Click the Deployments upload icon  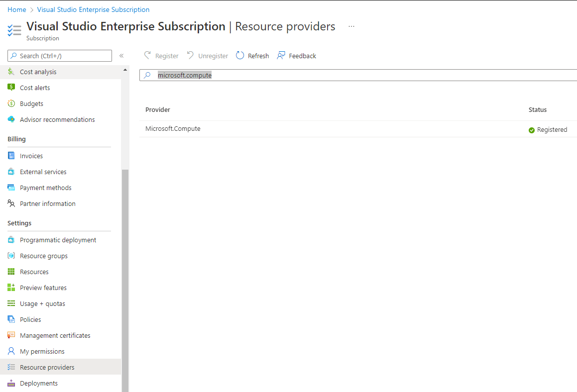click(11, 383)
